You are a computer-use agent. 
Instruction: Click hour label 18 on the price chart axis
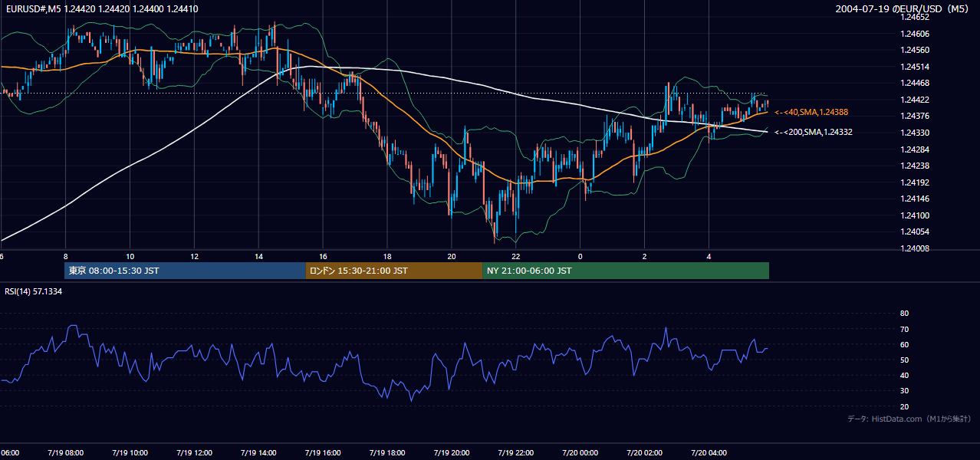point(387,257)
